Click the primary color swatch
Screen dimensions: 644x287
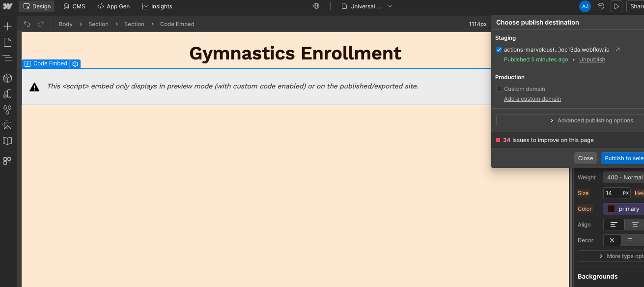[611, 209]
